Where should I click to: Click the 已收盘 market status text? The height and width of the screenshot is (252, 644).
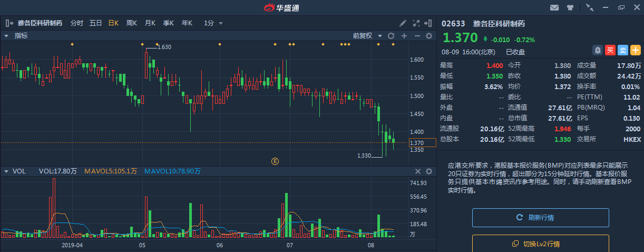pos(515,52)
